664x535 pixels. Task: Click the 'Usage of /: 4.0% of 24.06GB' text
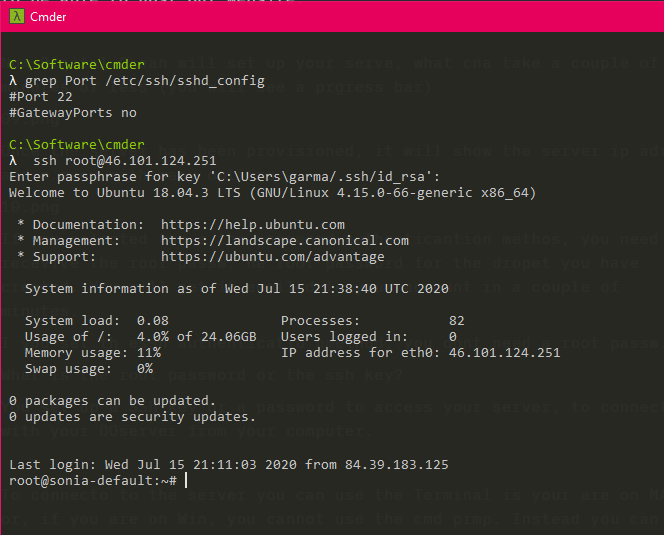pos(141,337)
